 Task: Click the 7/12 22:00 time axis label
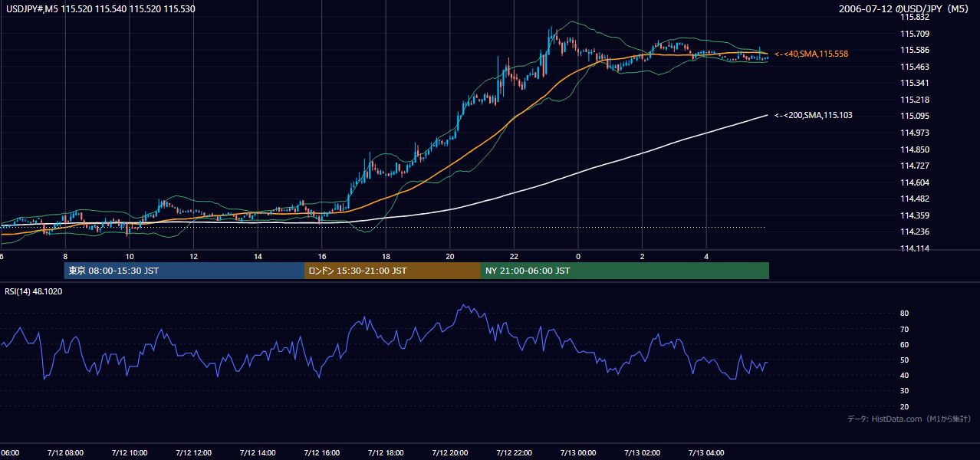point(515,452)
